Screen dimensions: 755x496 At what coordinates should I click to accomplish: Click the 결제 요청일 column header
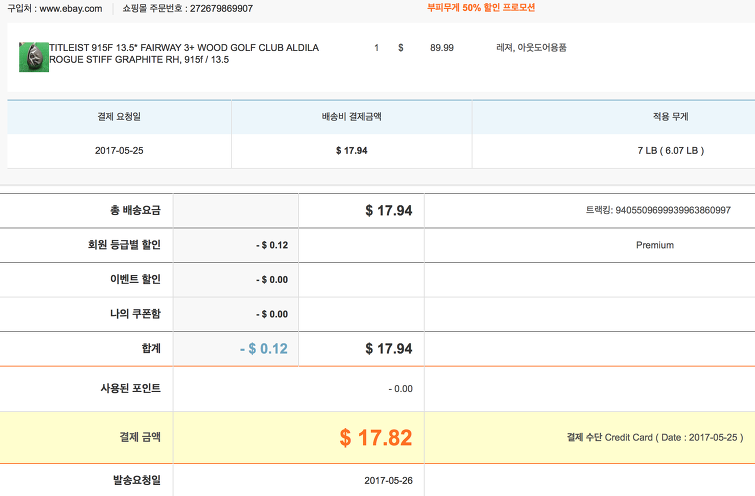pyautogui.click(x=119, y=117)
